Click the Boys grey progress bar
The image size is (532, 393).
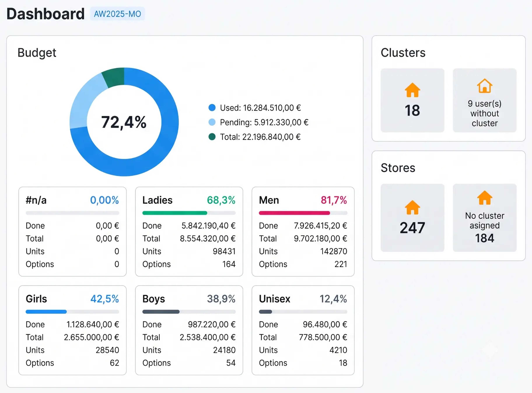pyautogui.click(x=189, y=312)
